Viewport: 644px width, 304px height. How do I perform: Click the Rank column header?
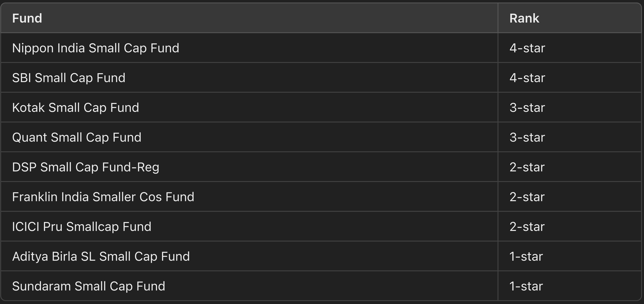[x=524, y=18]
